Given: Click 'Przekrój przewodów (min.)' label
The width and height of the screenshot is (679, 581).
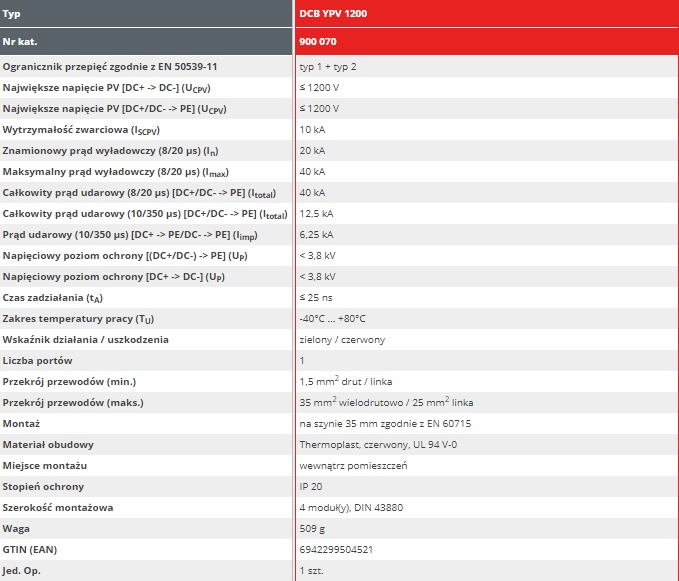Looking at the screenshot, I should click(x=69, y=382).
